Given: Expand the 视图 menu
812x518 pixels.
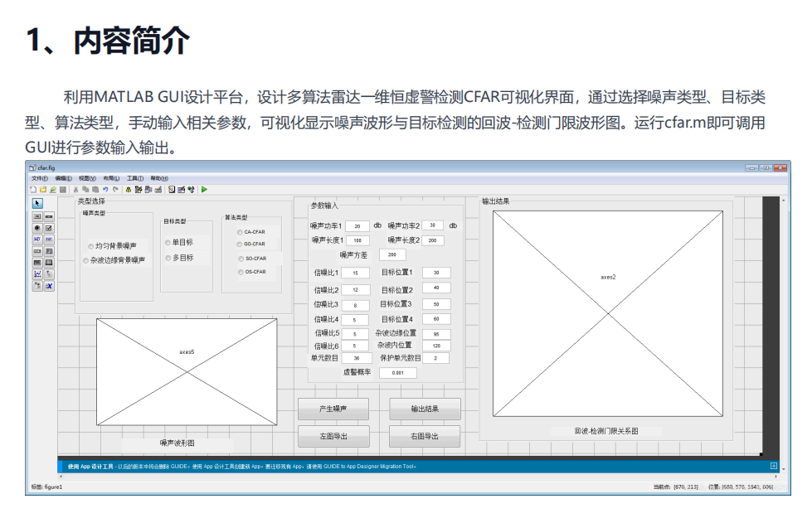Looking at the screenshot, I should (x=89, y=178).
